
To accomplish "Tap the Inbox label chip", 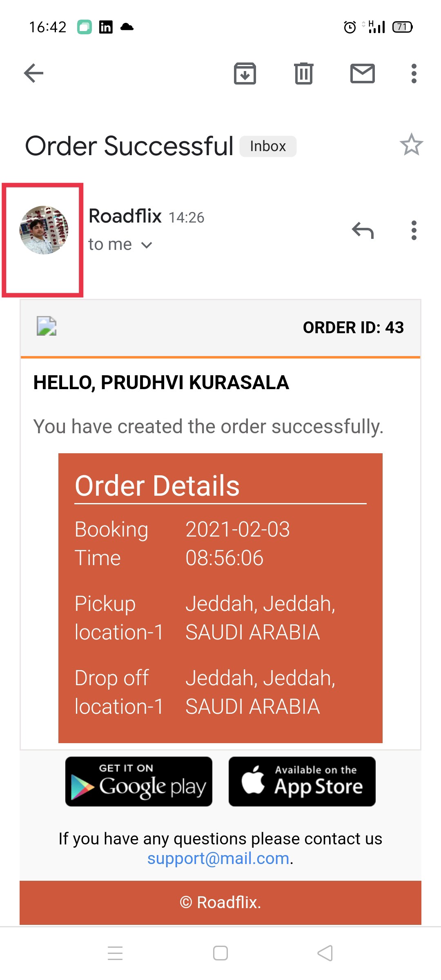I will coord(268,146).
